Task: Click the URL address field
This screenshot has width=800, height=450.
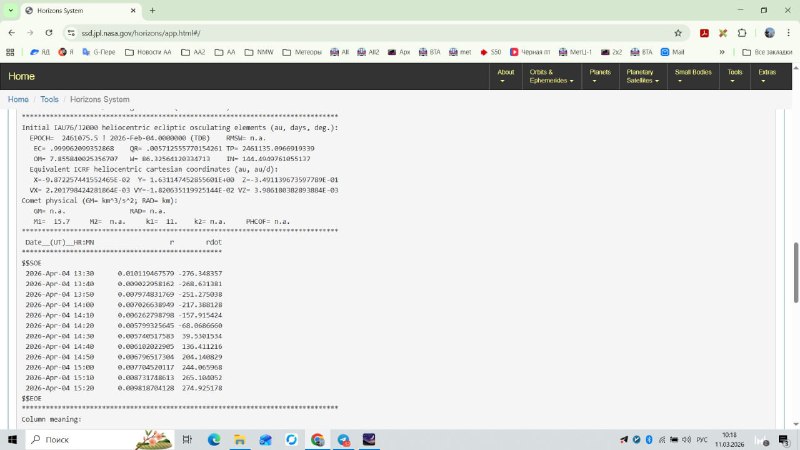Action: click(x=372, y=33)
